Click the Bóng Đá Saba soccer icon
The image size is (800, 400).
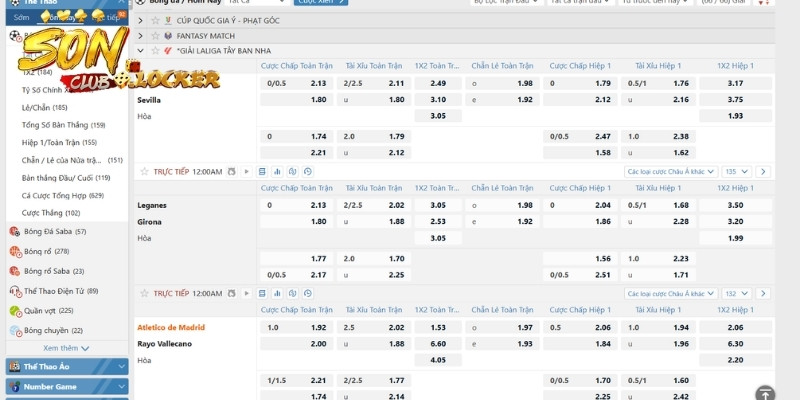coord(15,231)
